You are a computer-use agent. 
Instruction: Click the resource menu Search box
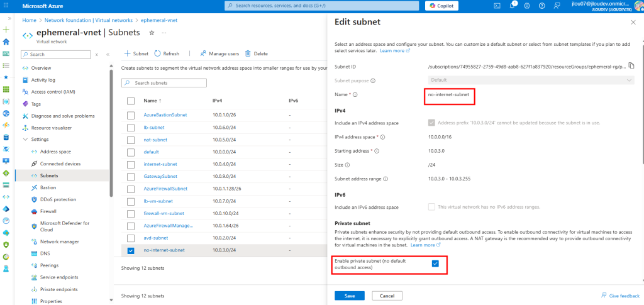tap(55, 54)
